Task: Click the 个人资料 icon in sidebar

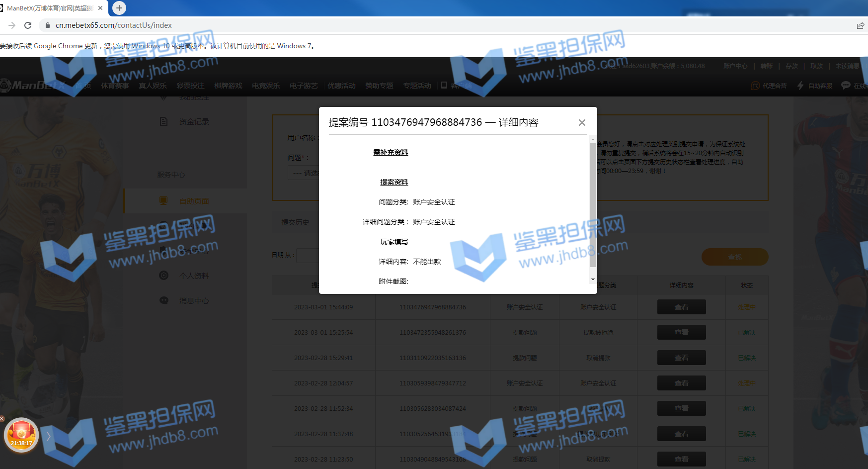Action: click(x=163, y=276)
